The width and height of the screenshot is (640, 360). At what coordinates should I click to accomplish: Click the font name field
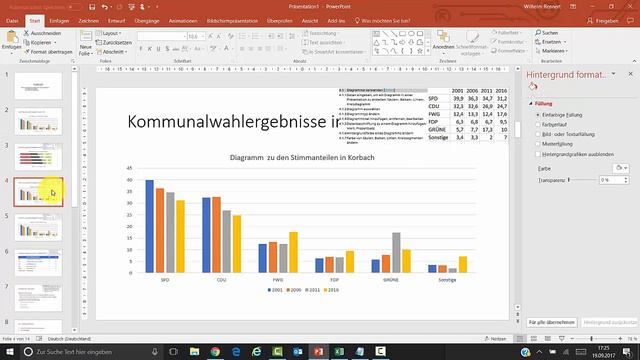click(162, 36)
